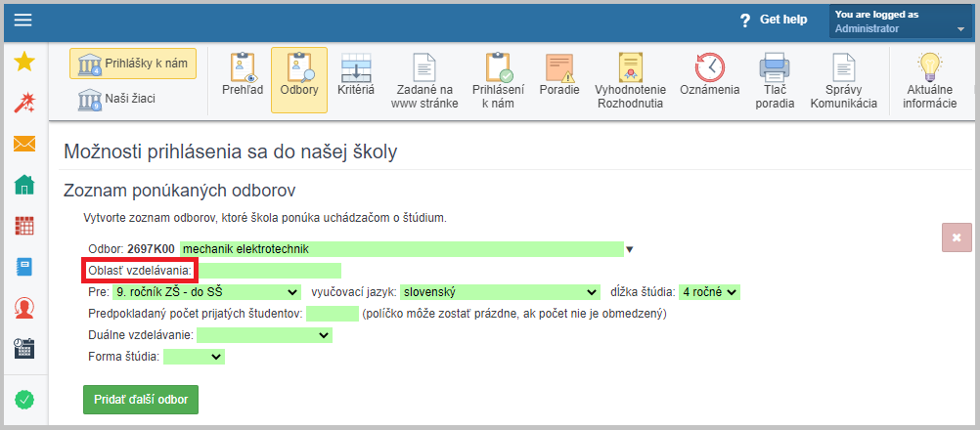This screenshot has width=980, height=430.
Task: Click the Get help link
Action: (783, 20)
